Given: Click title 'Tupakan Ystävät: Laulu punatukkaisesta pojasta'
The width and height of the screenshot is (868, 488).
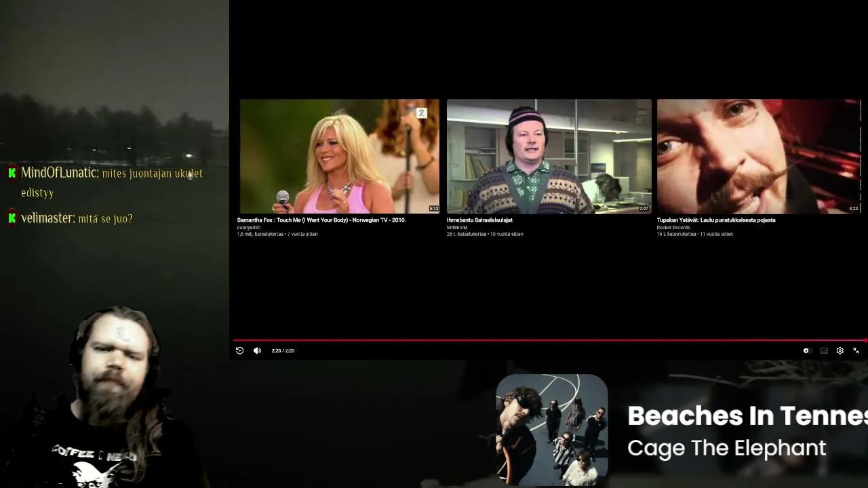Looking at the screenshot, I should tap(716, 220).
